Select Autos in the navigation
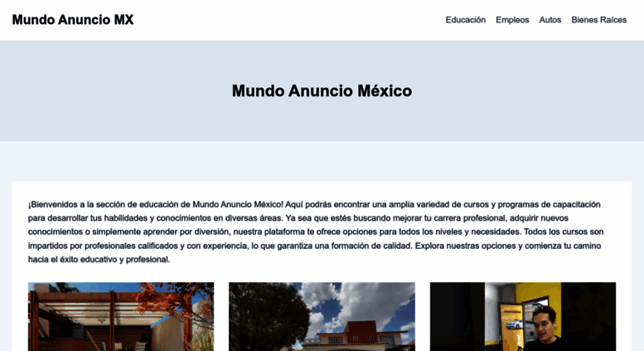644x351 pixels. tap(550, 20)
